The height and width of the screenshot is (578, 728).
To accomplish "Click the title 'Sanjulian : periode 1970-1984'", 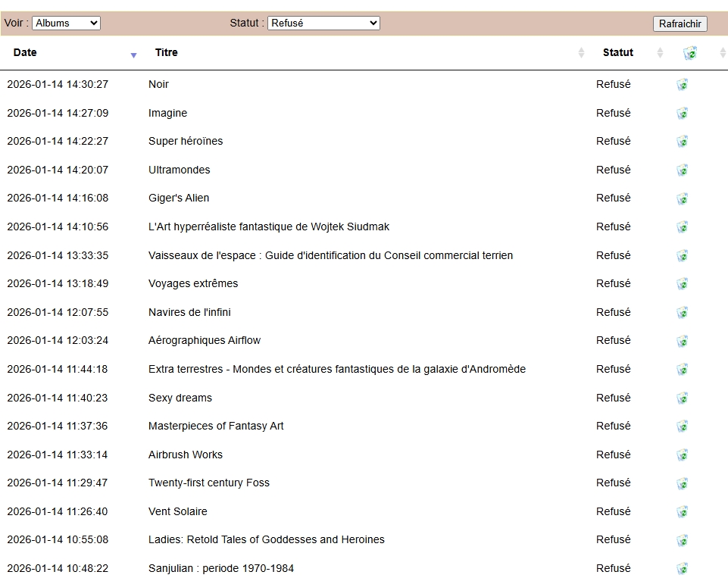I will coord(221,569).
